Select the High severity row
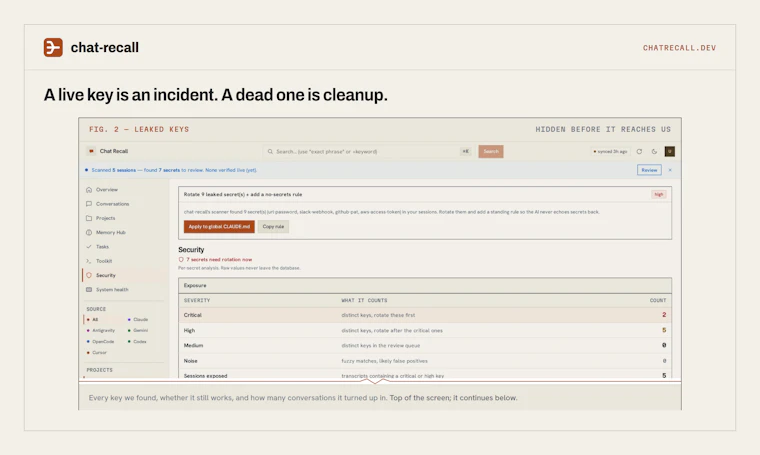 [425, 330]
